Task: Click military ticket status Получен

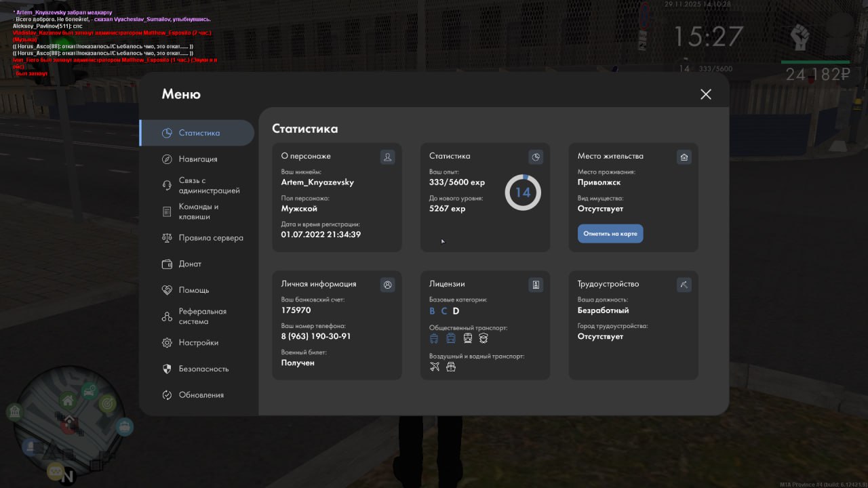Action: [x=298, y=363]
